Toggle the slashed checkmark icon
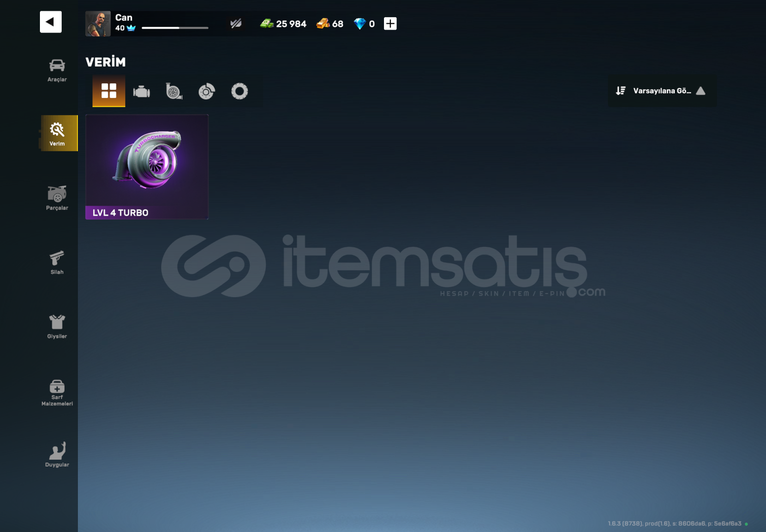 [236, 23]
